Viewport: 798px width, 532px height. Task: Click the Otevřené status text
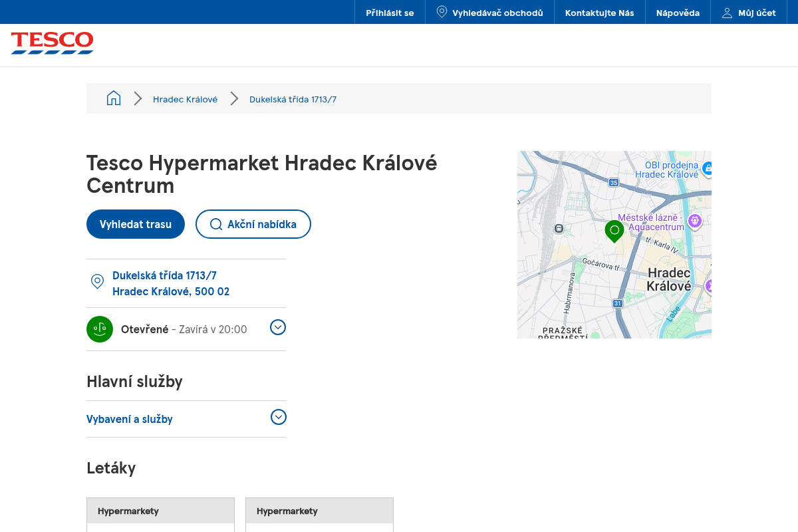click(x=145, y=329)
